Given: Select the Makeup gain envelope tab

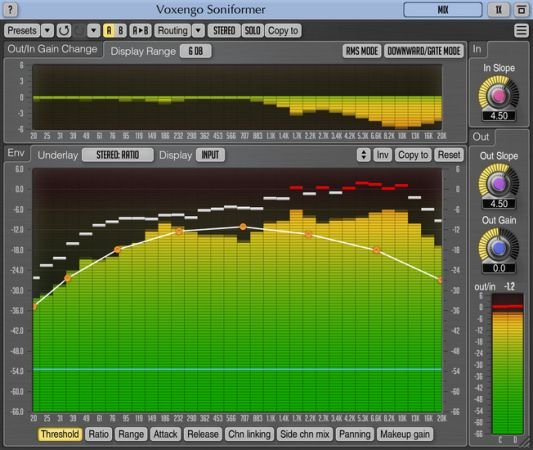Looking at the screenshot, I should pos(405,434).
